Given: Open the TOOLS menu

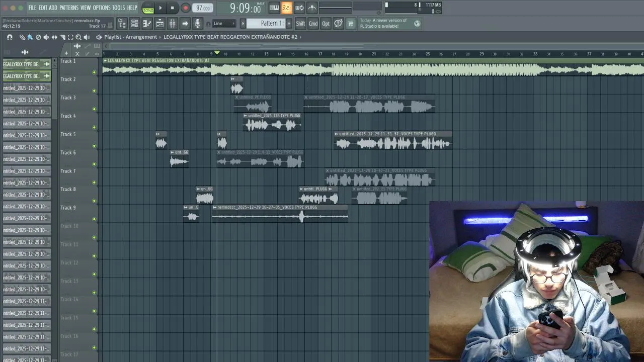Looking at the screenshot, I should click(118, 8).
